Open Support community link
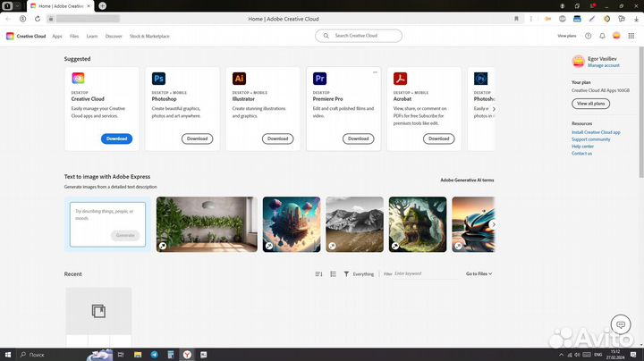This screenshot has height=361, width=644. (591, 139)
